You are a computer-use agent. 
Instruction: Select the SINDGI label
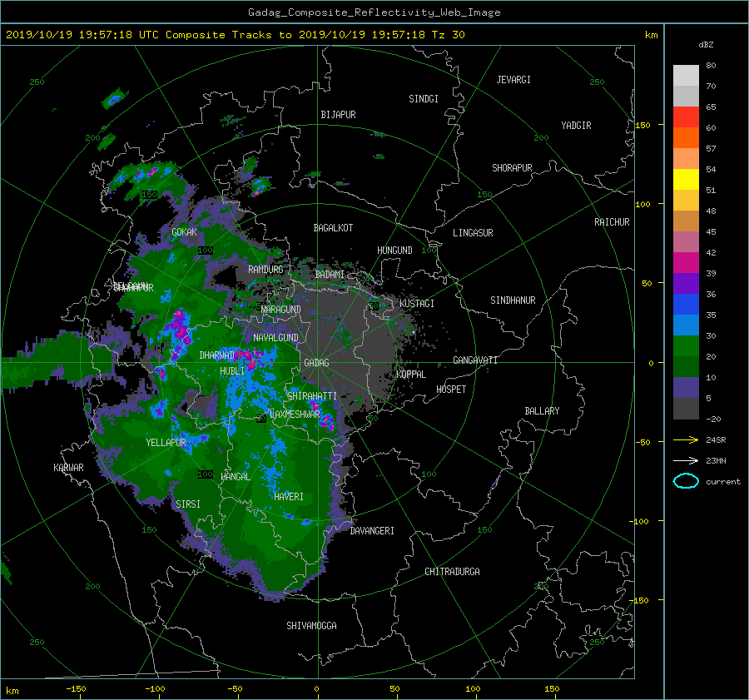424,99
